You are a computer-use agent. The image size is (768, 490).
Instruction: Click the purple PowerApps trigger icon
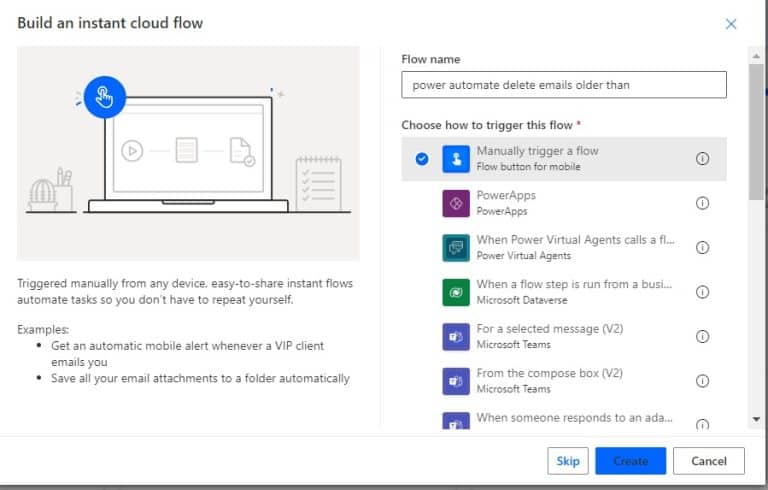[456, 203]
